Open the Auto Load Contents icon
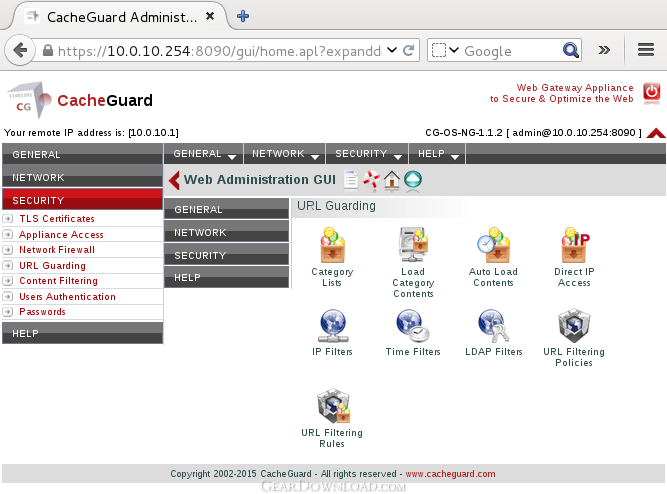667x494 pixels. (x=493, y=245)
